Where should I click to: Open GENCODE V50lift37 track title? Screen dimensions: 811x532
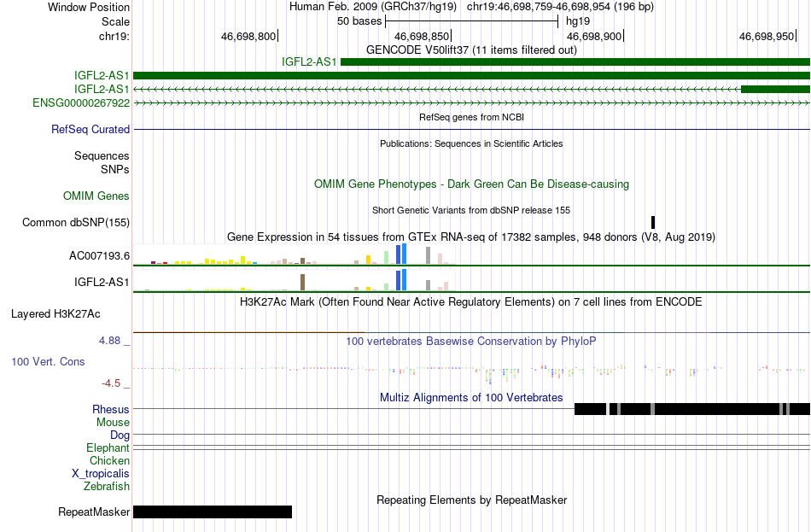[x=472, y=50]
